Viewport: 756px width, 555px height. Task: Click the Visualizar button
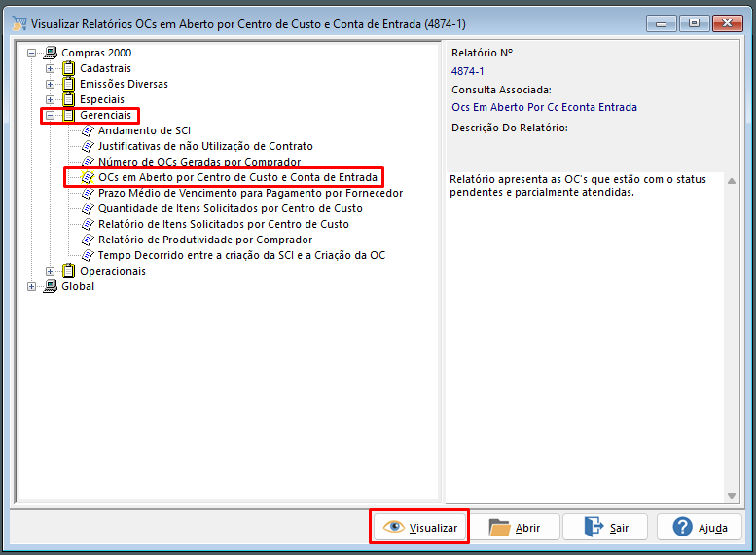[420, 527]
